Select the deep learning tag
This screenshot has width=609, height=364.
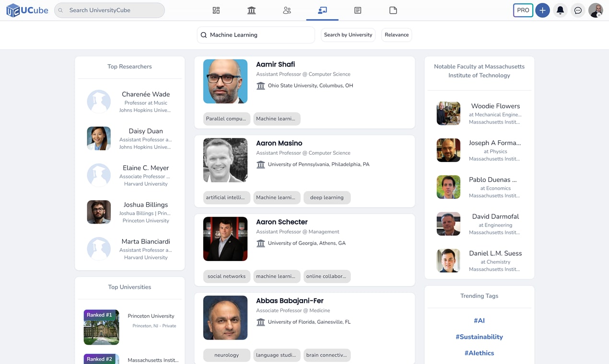pos(327,197)
